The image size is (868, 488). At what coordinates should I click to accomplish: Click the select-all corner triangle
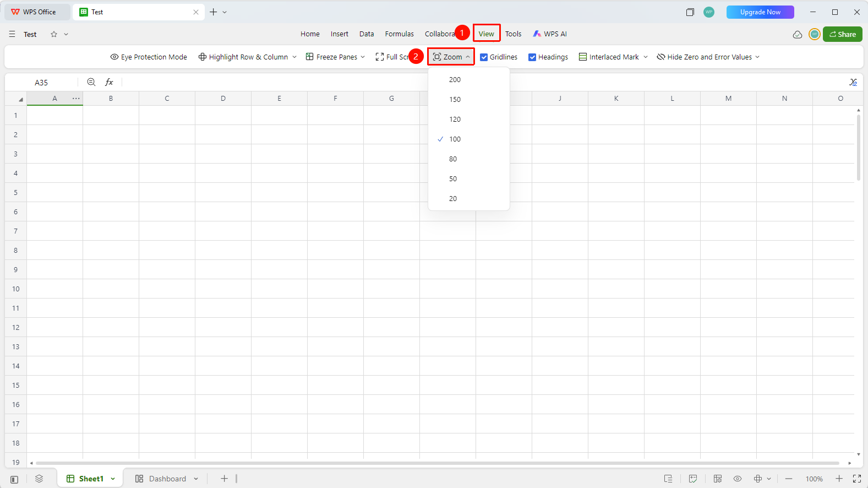21,100
